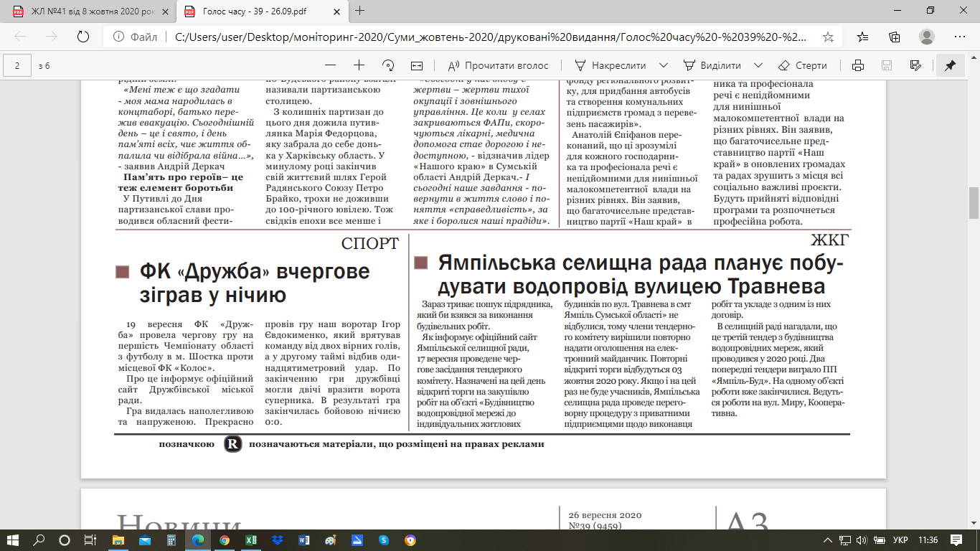Open the user profile avatar
The image size is (980, 551).
pos(927,37)
